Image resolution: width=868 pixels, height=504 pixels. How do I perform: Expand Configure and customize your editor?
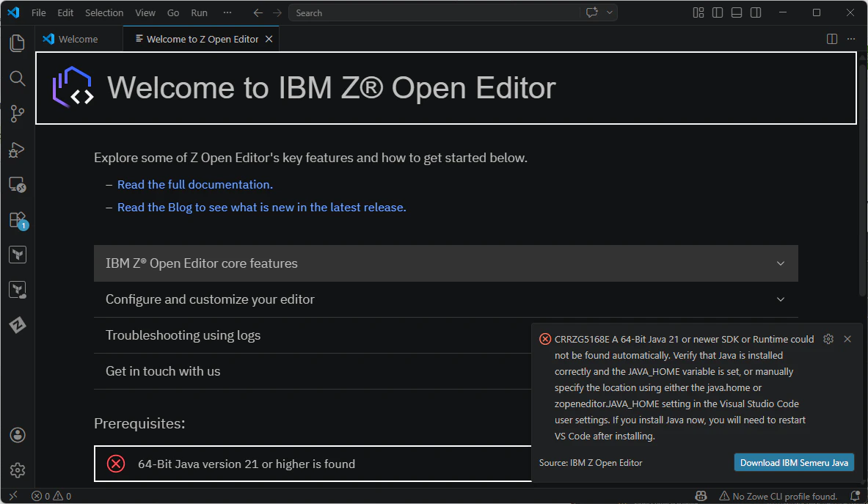click(445, 299)
